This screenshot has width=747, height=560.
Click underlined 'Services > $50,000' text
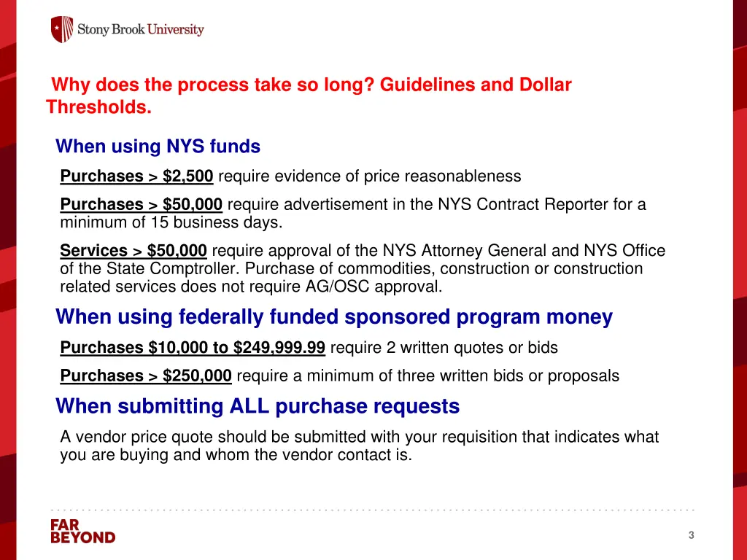(133, 251)
